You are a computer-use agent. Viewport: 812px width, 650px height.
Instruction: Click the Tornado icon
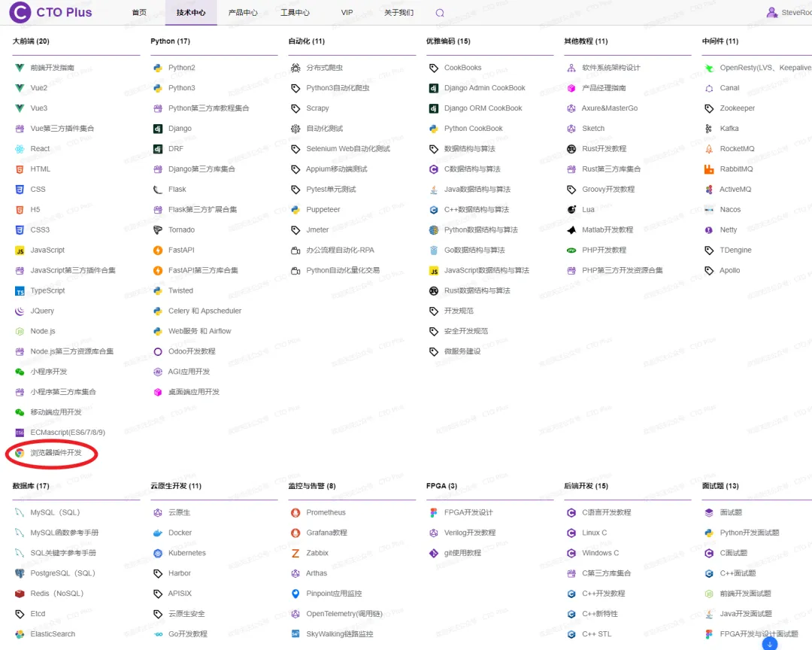pyautogui.click(x=158, y=230)
